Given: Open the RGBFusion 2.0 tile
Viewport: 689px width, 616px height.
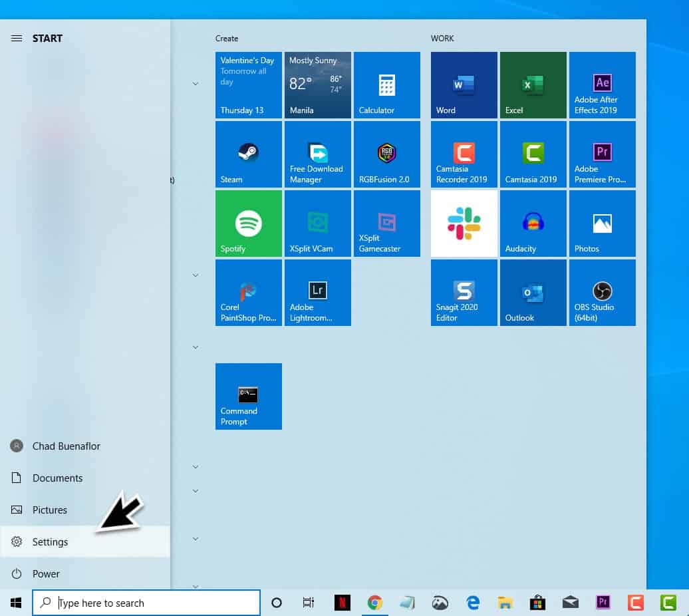Looking at the screenshot, I should click(x=386, y=154).
